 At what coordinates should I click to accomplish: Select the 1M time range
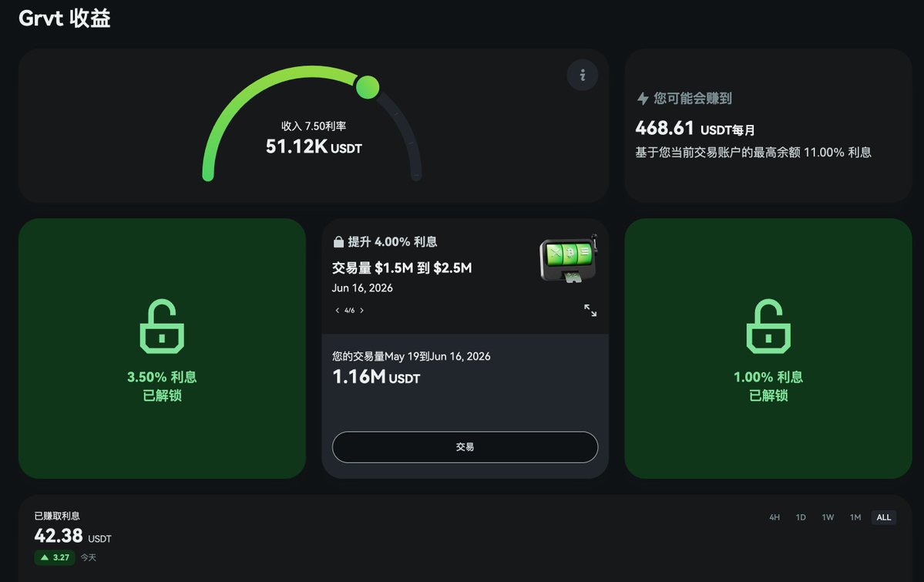click(855, 517)
